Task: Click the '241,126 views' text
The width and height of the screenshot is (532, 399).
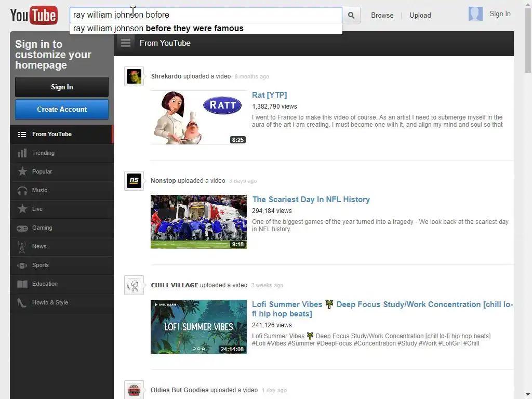Action: (x=272, y=325)
